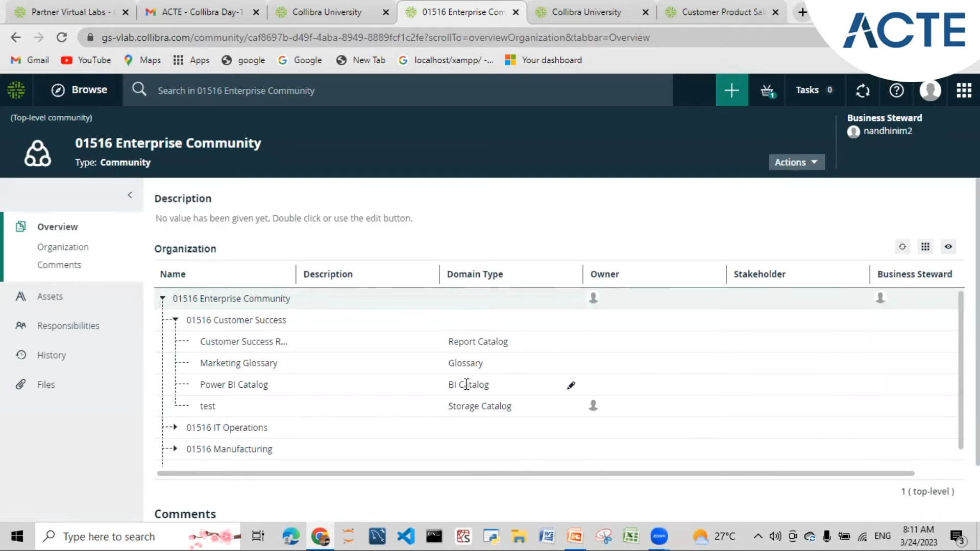Open History from the sidebar

[52, 355]
